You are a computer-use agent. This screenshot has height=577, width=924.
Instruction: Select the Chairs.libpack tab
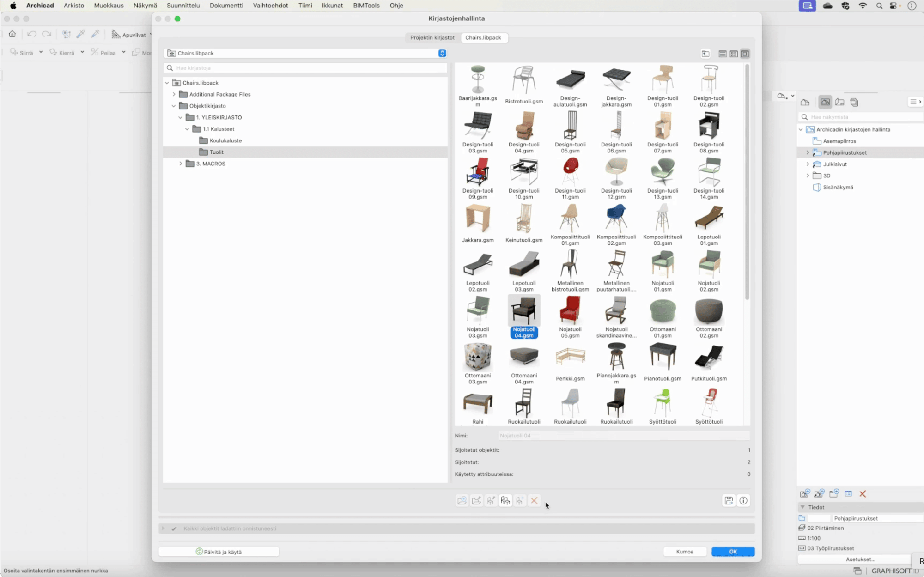coord(483,38)
